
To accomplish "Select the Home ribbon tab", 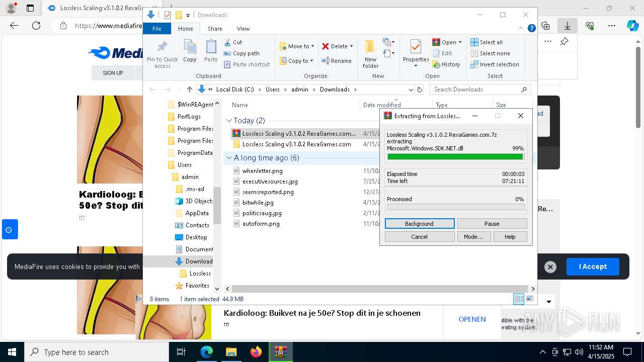I will (x=186, y=29).
